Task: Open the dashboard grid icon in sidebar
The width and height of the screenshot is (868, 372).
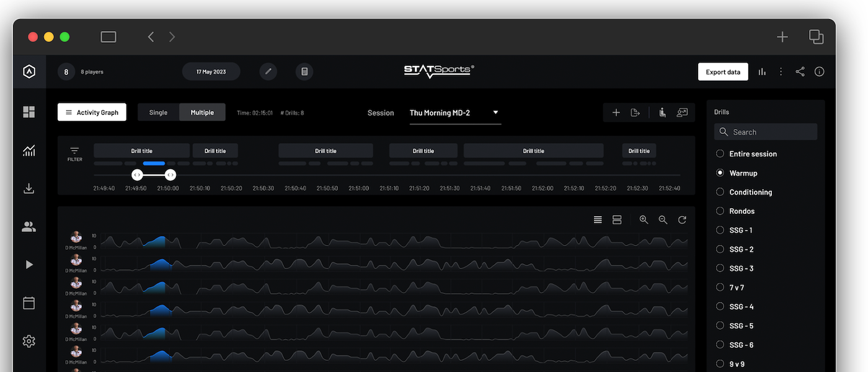Action: [x=29, y=112]
